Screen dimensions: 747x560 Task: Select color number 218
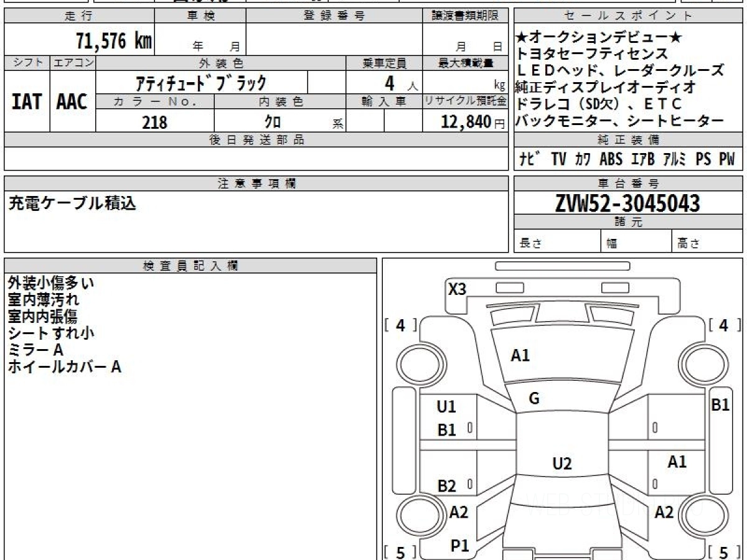click(x=154, y=122)
